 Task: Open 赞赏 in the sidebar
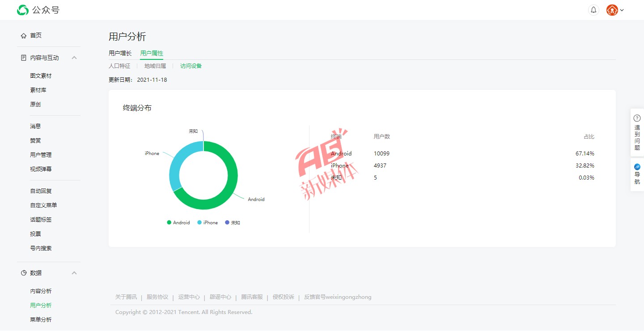coord(35,141)
